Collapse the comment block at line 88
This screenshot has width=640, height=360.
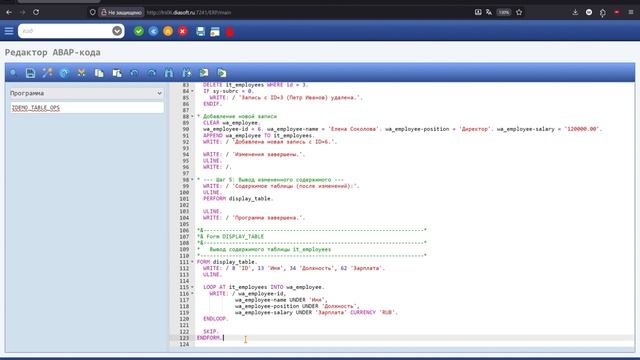[x=192, y=116]
